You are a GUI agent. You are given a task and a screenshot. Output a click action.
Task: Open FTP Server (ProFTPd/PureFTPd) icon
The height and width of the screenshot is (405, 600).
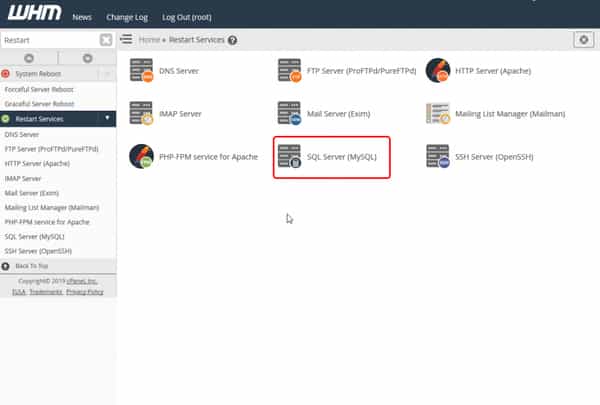[289, 70]
